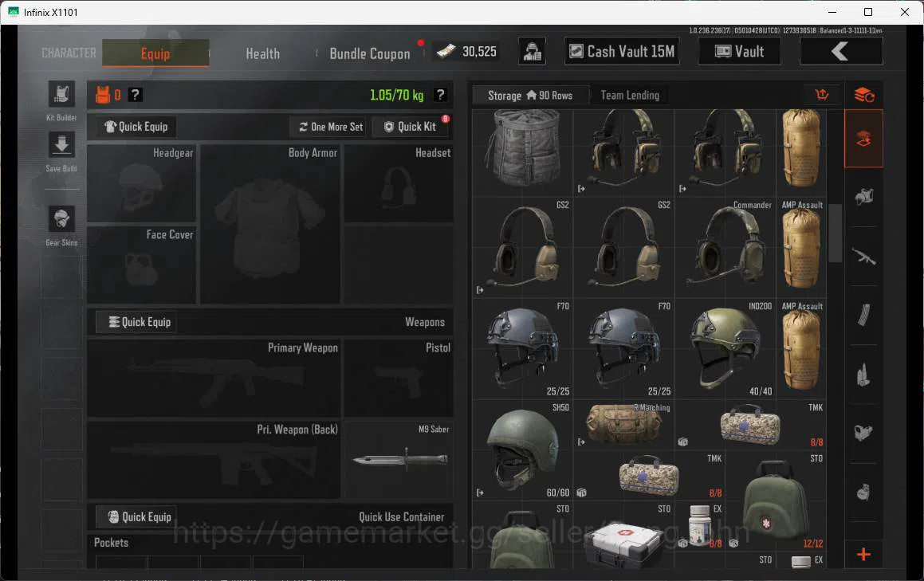This screenshot has width=924, height=581.
Task: Select the IND200 helmet 40/40
Action: (725, 349)
